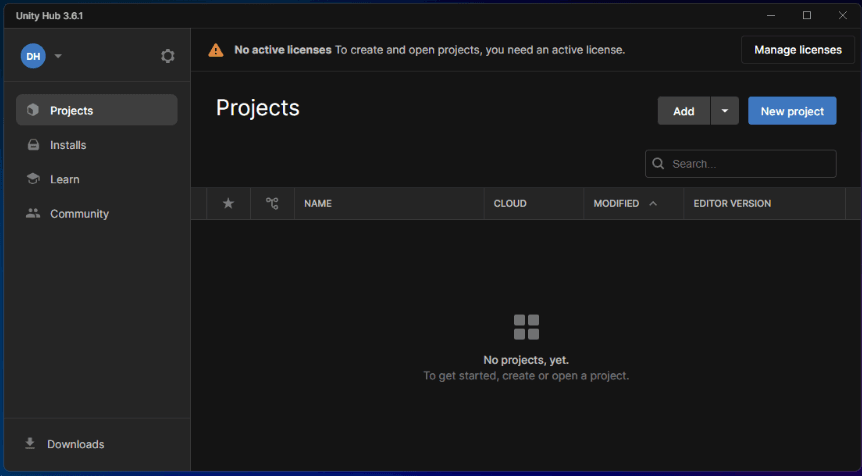Maximize the Unity Hub window

click(x=807, y=15)
